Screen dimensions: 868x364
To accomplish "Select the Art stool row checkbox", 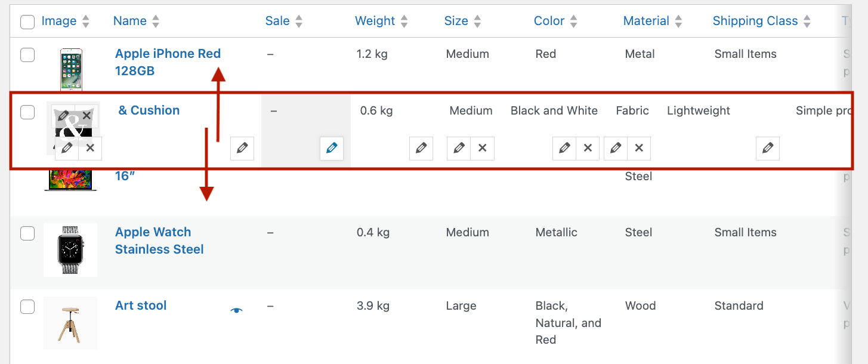I will tap(27, 307).
